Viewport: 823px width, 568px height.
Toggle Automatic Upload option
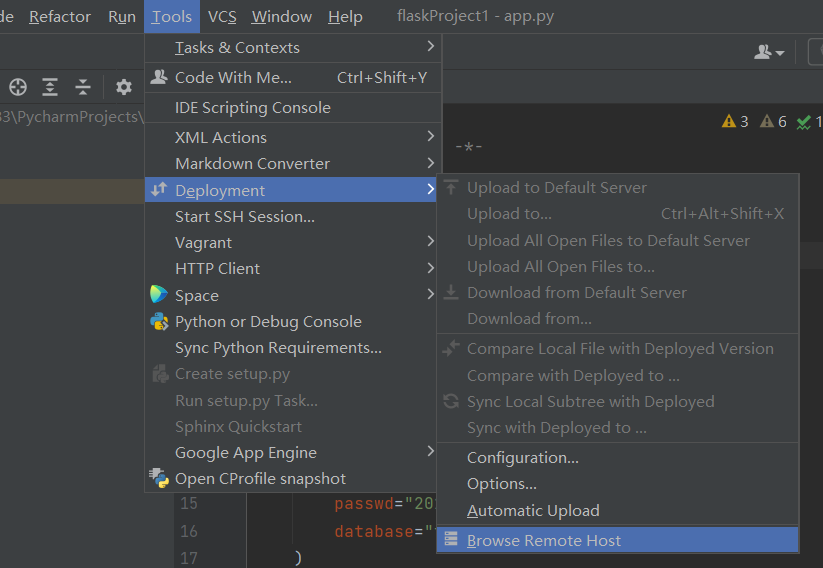533,510
